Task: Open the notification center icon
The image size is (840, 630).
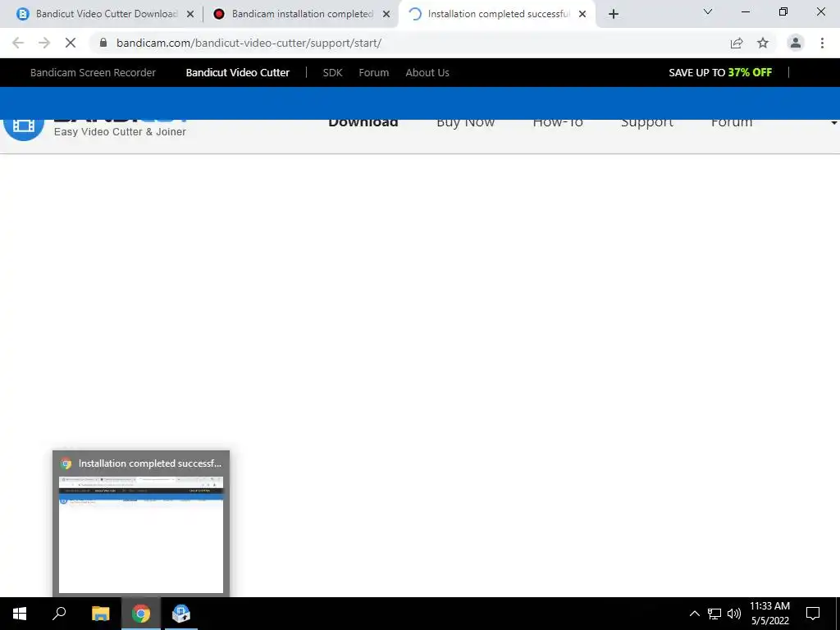Action: coord(813,614)
